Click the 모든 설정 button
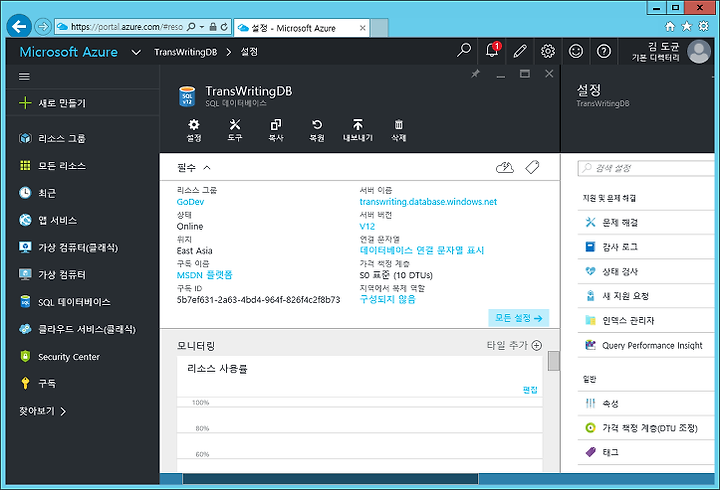The width and height of the screenshot is (720, 490). pyautogui.click(x=518, y=318)
